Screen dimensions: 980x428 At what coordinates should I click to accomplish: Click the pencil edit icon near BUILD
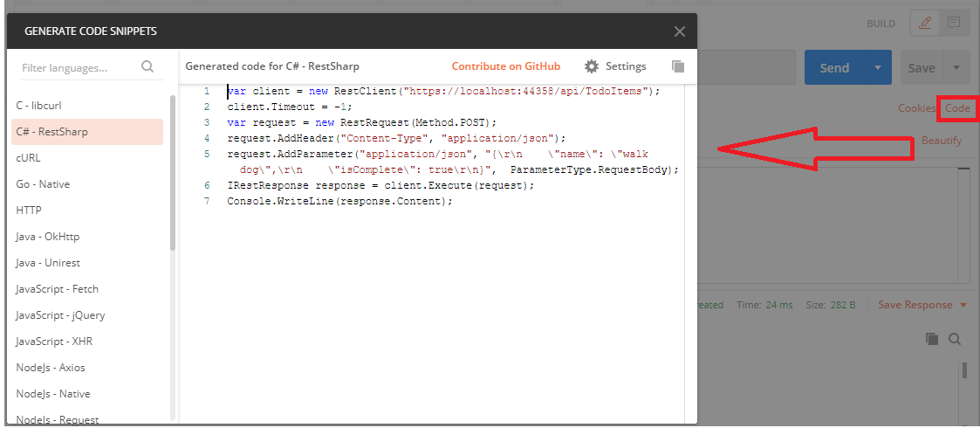[x=925, y=24]
